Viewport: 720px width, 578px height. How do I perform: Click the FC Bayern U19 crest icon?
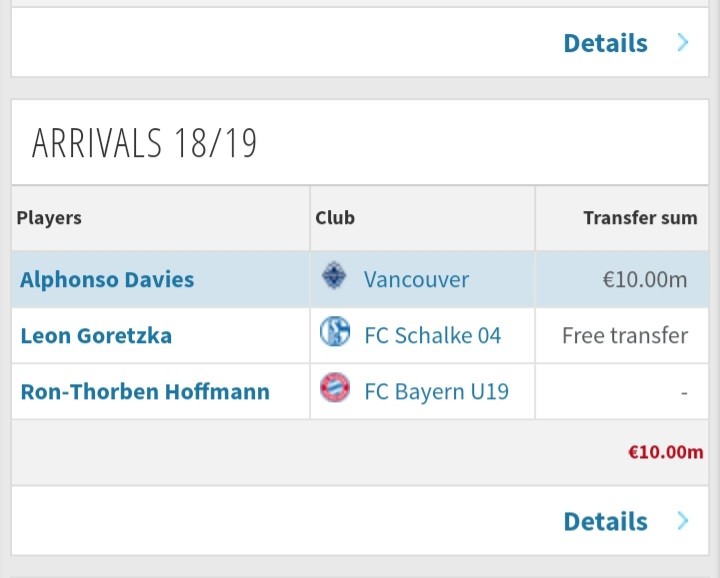[334, 389]
